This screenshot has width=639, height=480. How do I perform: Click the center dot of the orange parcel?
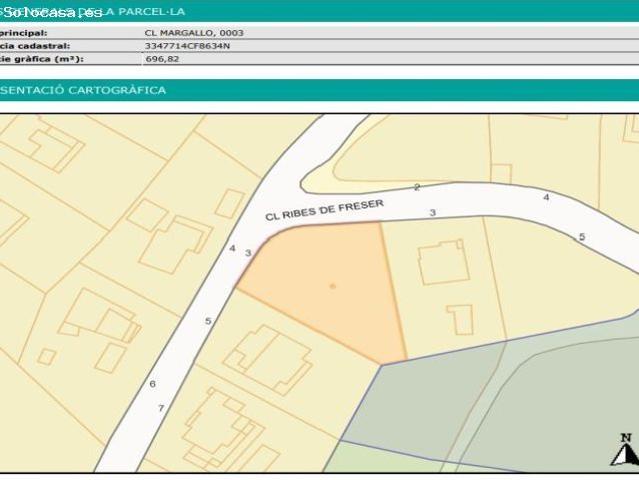point(332,287)
